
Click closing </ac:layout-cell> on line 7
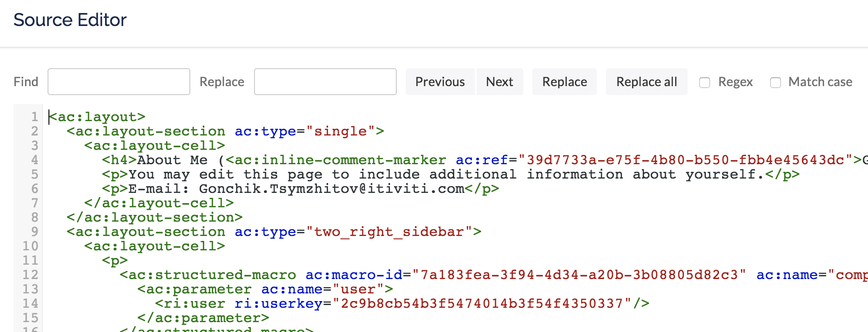coord(159,203)
